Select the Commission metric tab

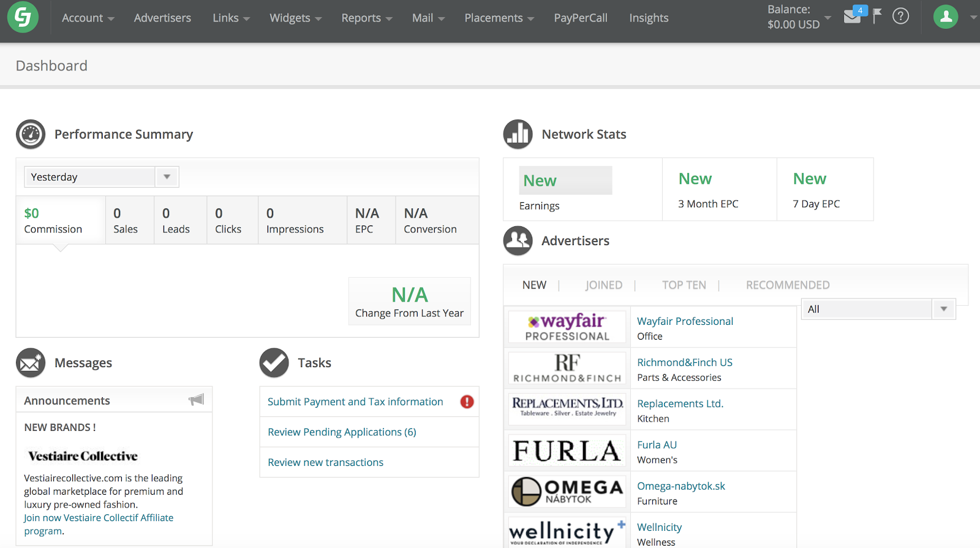61,221
